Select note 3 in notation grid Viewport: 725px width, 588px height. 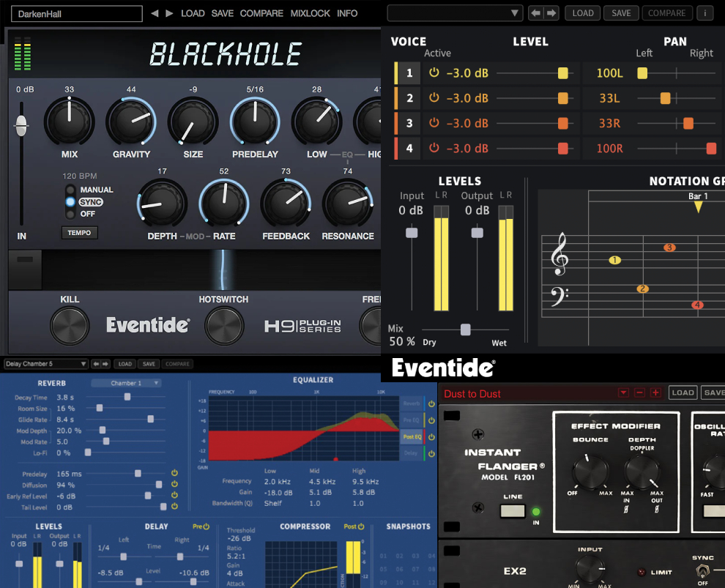point(669,248)
